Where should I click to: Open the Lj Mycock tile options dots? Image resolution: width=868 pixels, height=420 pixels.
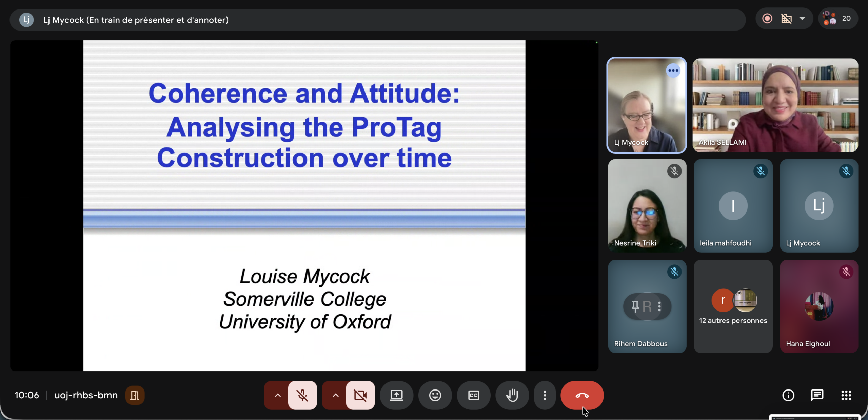tap(673, 71)
